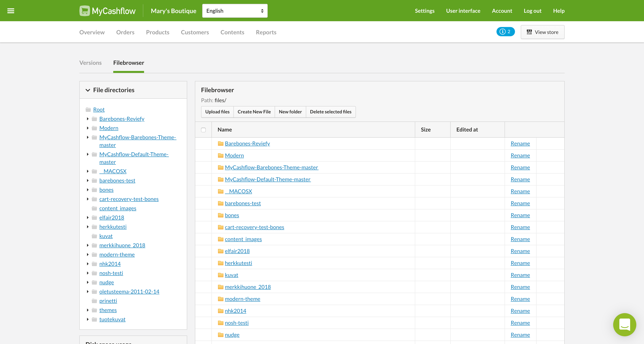This screenshot has width=644, height=344.
Task: Click the New folder button
Action: coord(290,112)
